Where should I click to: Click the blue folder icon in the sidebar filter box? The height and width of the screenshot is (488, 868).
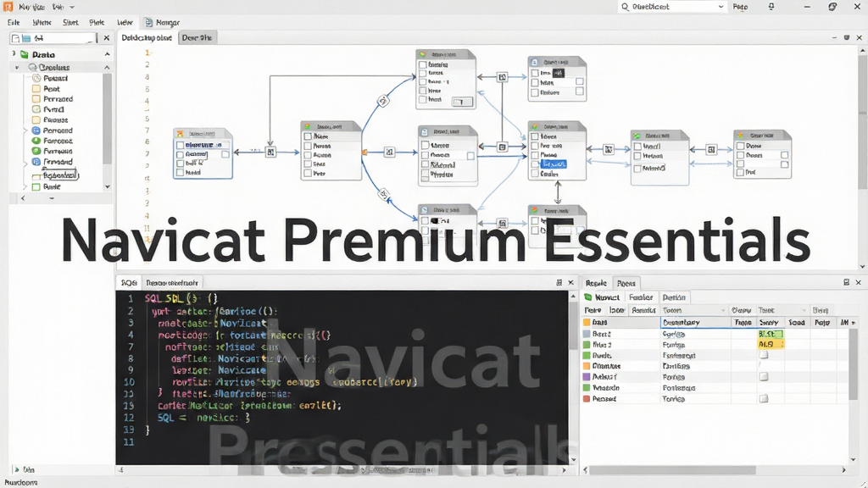point(26,38)
